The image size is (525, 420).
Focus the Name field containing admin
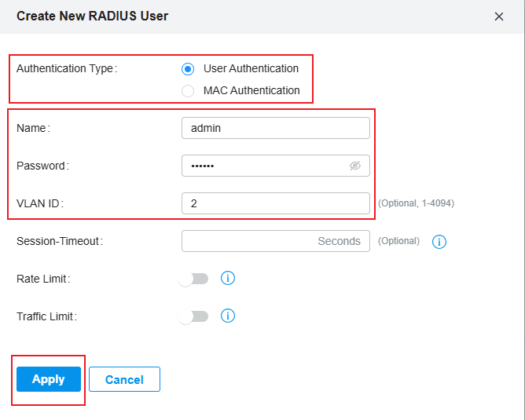coord(276,128)
